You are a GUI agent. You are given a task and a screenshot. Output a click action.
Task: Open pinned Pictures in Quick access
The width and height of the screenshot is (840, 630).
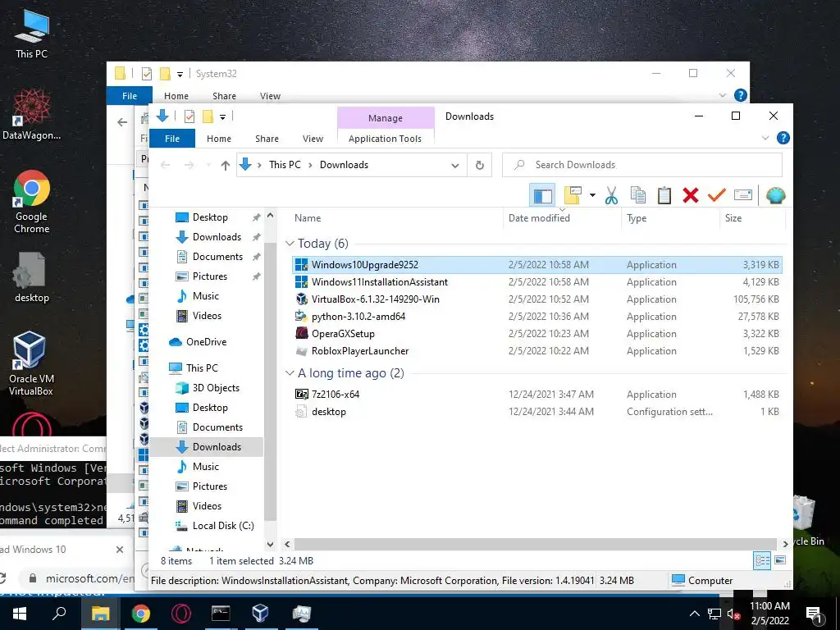(209, 276)
